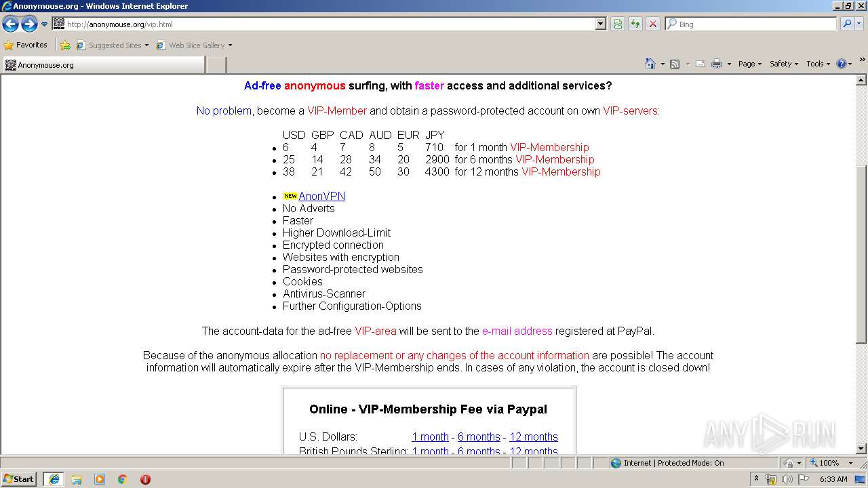Open recent pages dropdown beside Forward
868x488 pixels.
[x=44, y=24]
